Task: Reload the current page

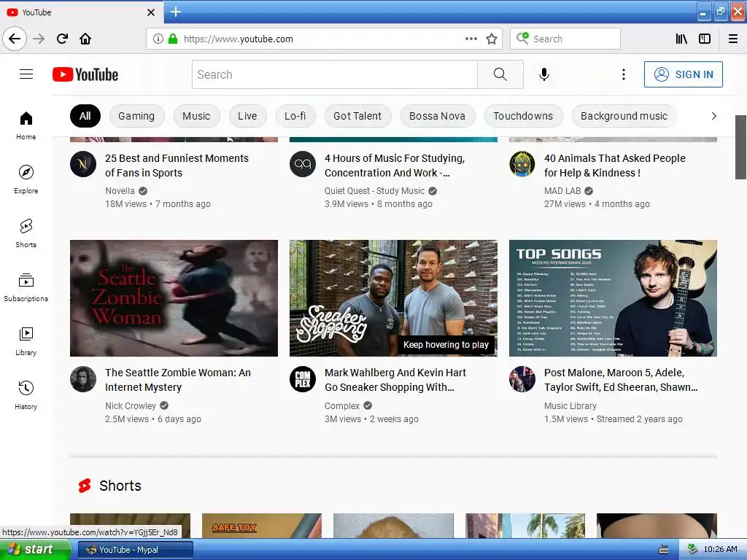Action: 62,39
